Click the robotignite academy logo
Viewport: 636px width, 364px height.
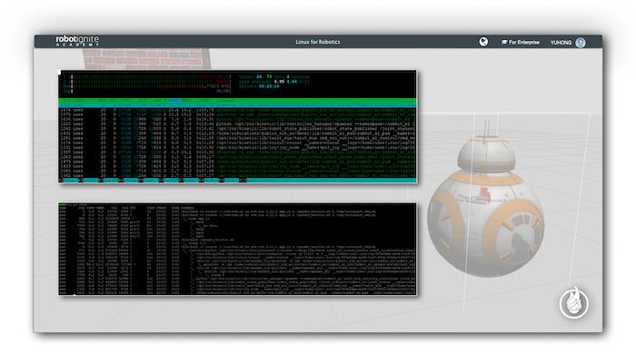pyautogui.click(x=77, y=41)
